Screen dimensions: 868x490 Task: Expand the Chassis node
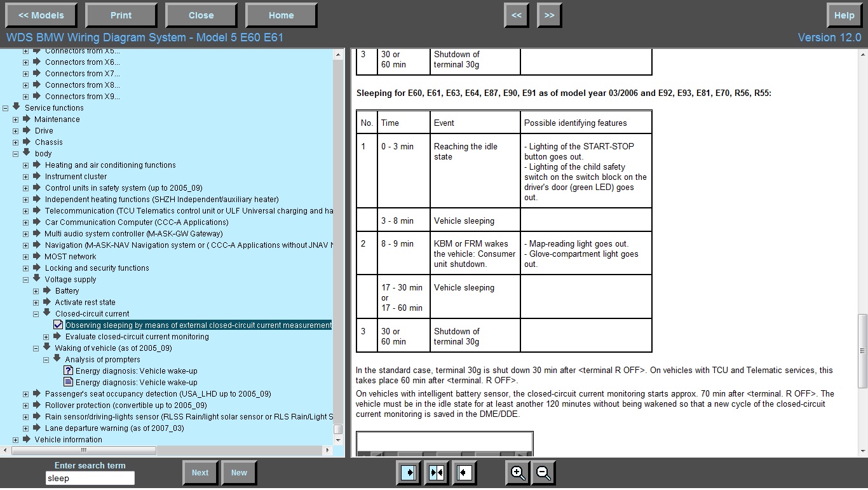click(x=16, y=142)
